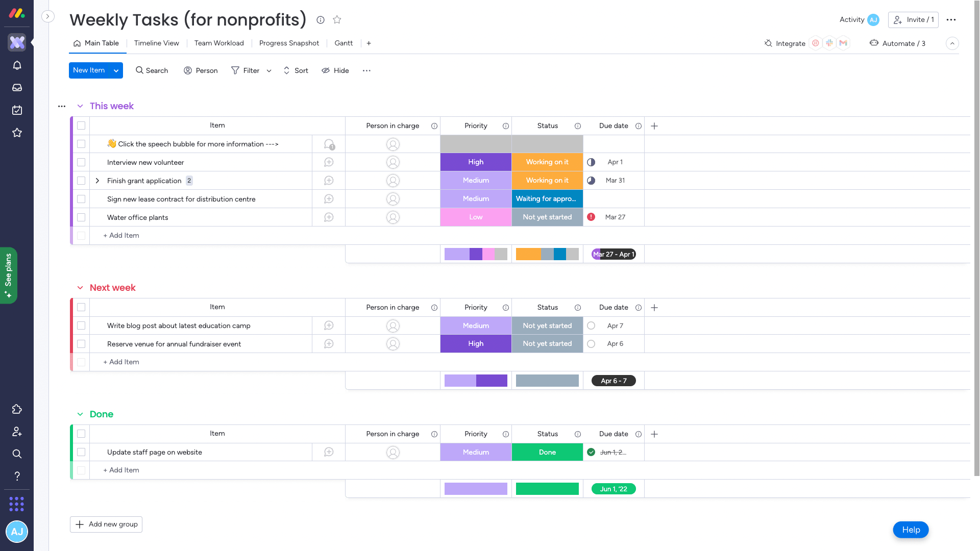Click the Automate icon at top right
The width and height of the screenshot is (980, 551).
pyautogui.click(x=874, y=43)
